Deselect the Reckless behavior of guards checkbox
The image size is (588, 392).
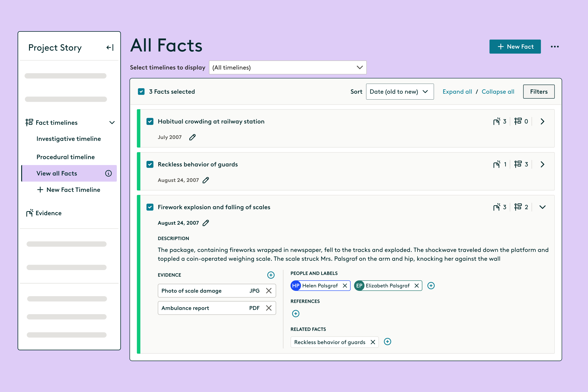pos(150,164)
